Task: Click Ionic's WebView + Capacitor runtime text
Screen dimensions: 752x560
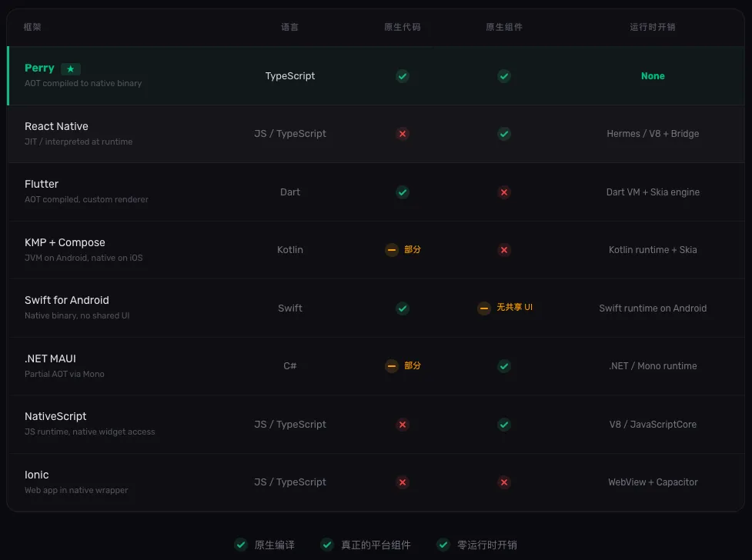Action: 653,482
